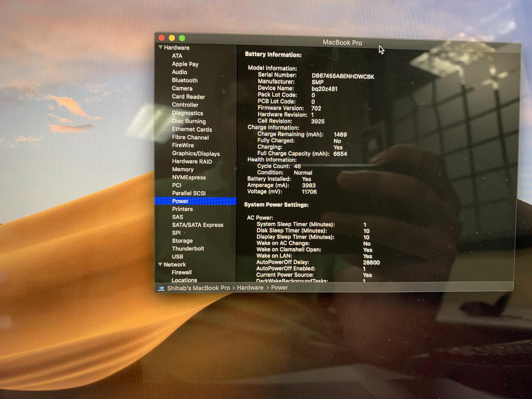Select Apple Pay in the sidebar
Image resolution: width=532 pixels, height=399 pixels.
[x=185, y=64]
